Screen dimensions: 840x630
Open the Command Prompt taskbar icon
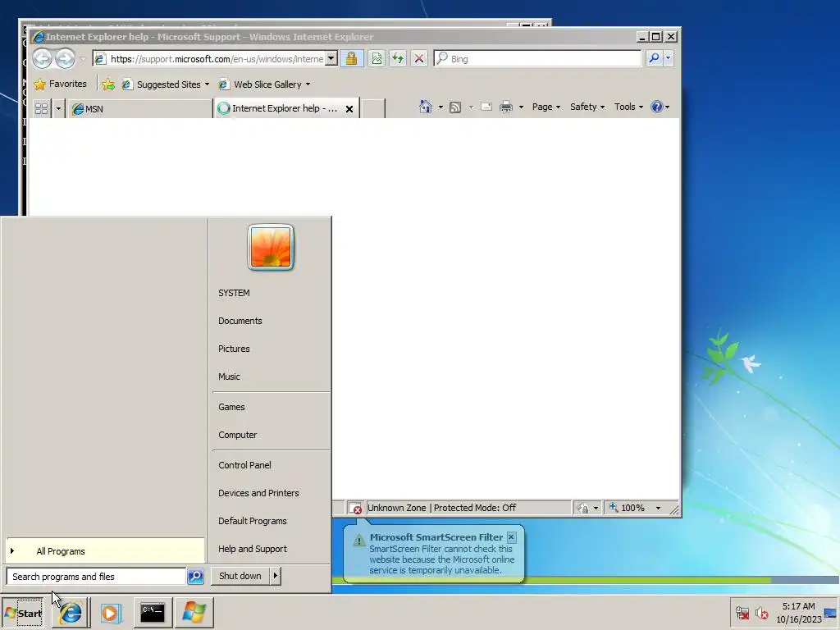click(x=153, y=612)
